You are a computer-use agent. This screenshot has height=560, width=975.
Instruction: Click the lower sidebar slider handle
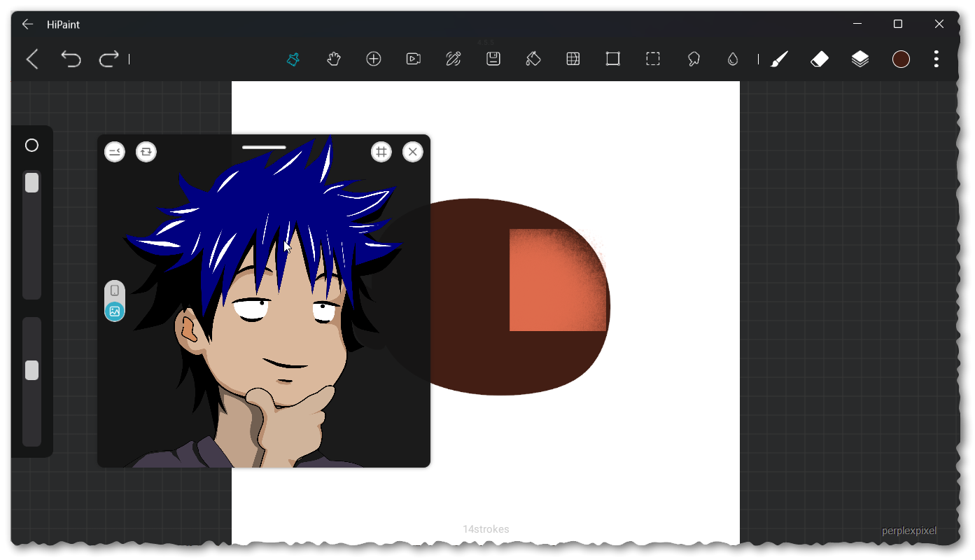click(x=31, y=370)
